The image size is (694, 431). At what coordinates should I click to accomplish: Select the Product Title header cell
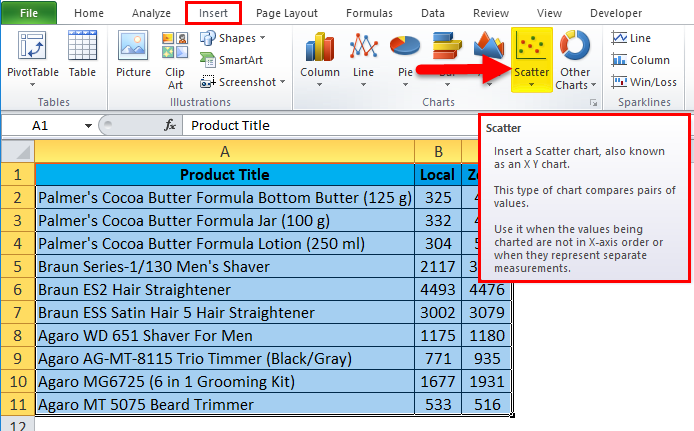point(225,175)
